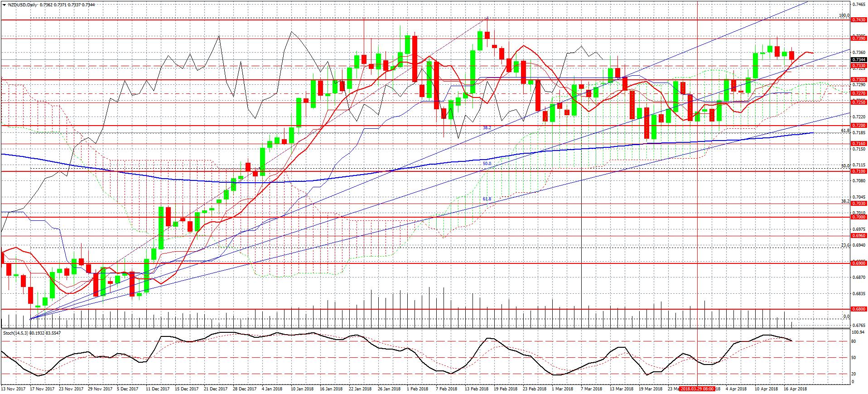Click the 10 Apr 2018 date label

click(x=766, y=389)
